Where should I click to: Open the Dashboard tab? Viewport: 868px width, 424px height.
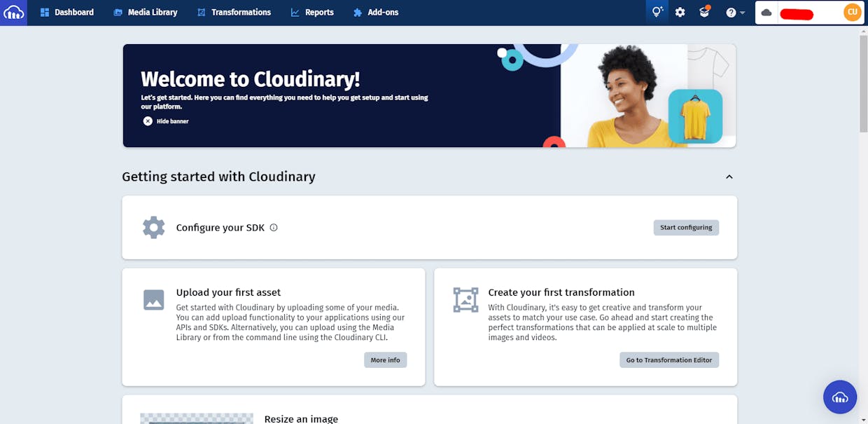67,13
